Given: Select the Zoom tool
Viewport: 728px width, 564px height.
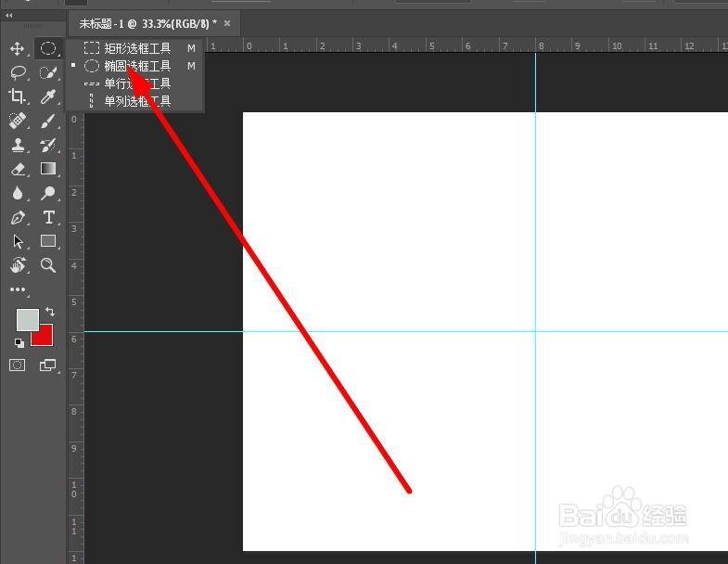Looking at the screenshot, I should click(48, 265).
